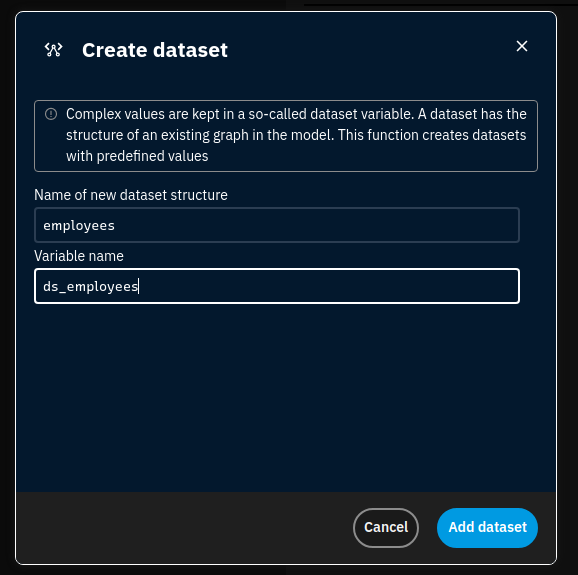The height and width of the screenshot is (575, 578).
Task: Click the Create dataset heading text
Action: [x=155, y=50]
